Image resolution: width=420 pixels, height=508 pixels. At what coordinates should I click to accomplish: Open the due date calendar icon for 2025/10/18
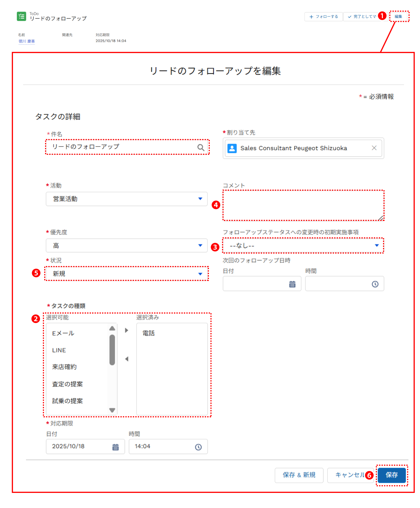click(x=115, y=447)
